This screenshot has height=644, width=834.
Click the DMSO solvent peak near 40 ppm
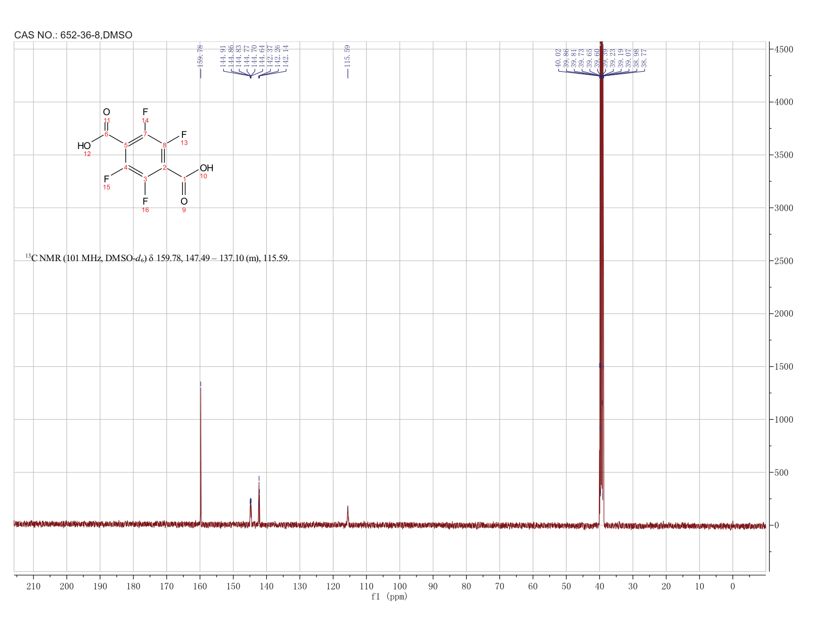tap(601, 283)
